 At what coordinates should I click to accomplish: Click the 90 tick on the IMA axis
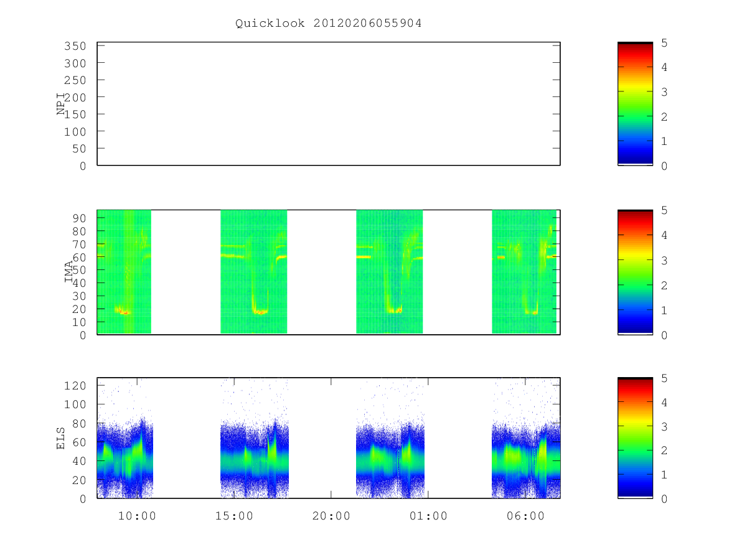point(80,218)
